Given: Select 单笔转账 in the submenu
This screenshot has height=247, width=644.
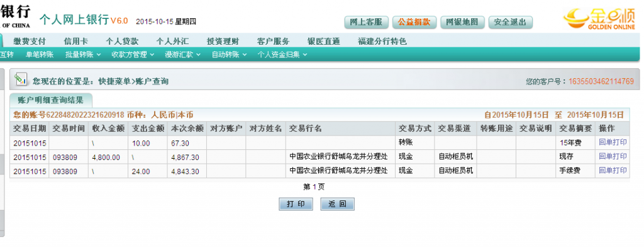Looking at the screenshot, I should (40, 54).
